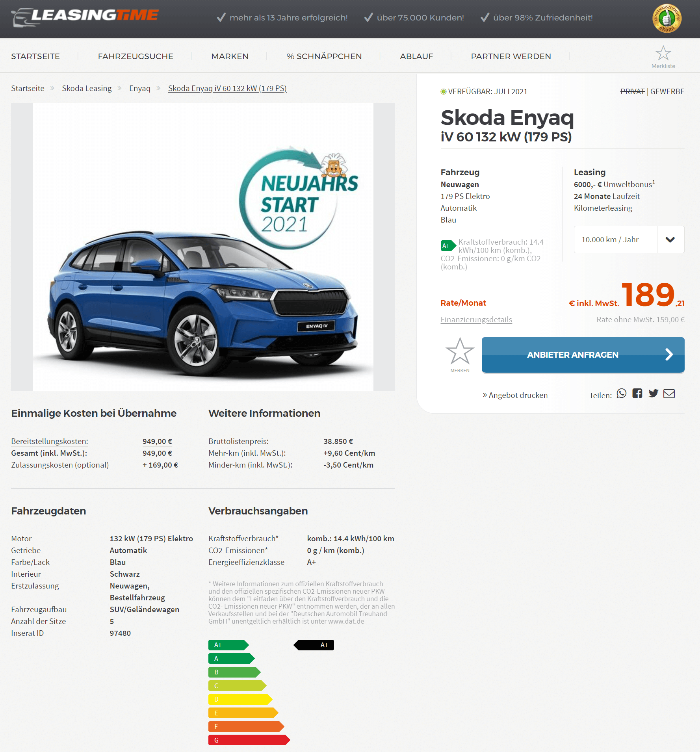Save offer with MERKEN star
The height and width of the screenshot is (752, 700).
coord(460,355)
